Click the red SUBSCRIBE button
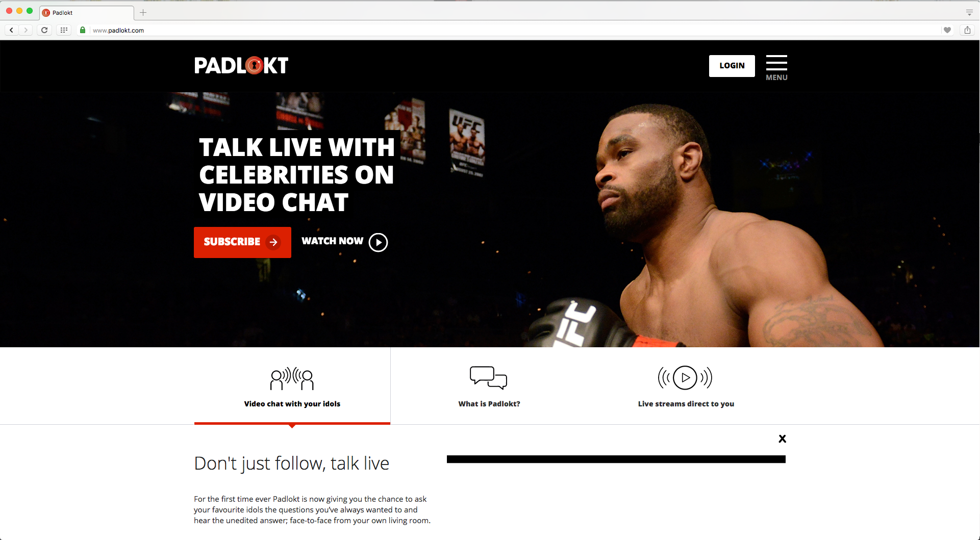The width and height of the screenshot is (980, 540). pos(242,242)
